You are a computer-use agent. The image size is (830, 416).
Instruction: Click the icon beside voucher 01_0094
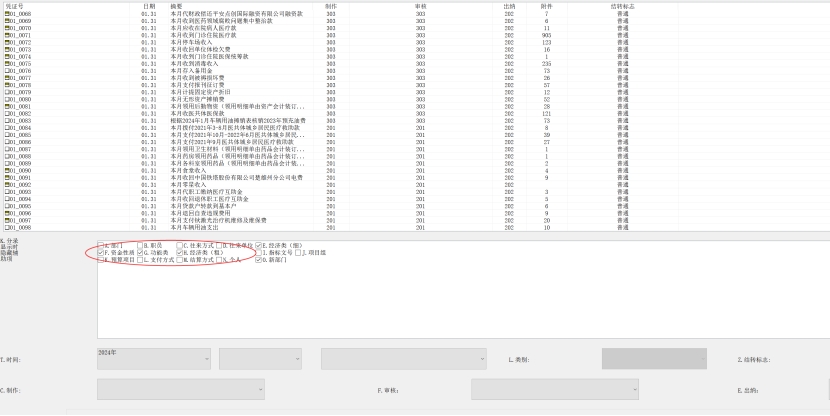pos(7,199)
